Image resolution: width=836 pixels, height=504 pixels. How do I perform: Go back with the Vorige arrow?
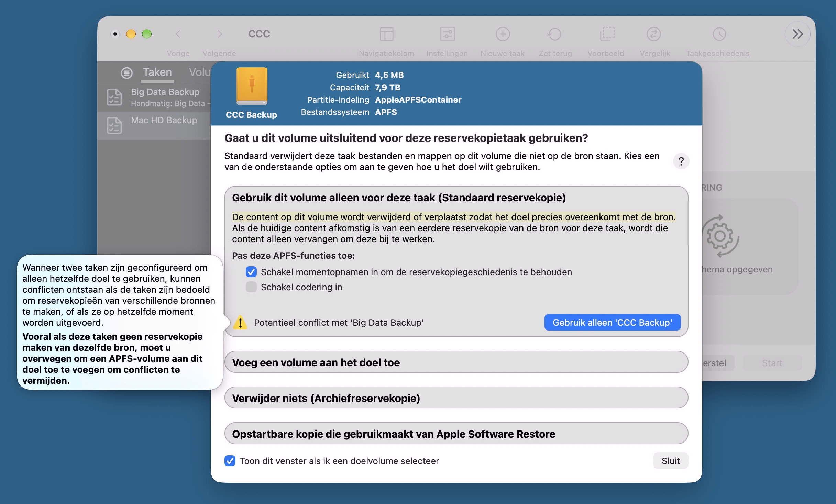click(x=178, y=34)
